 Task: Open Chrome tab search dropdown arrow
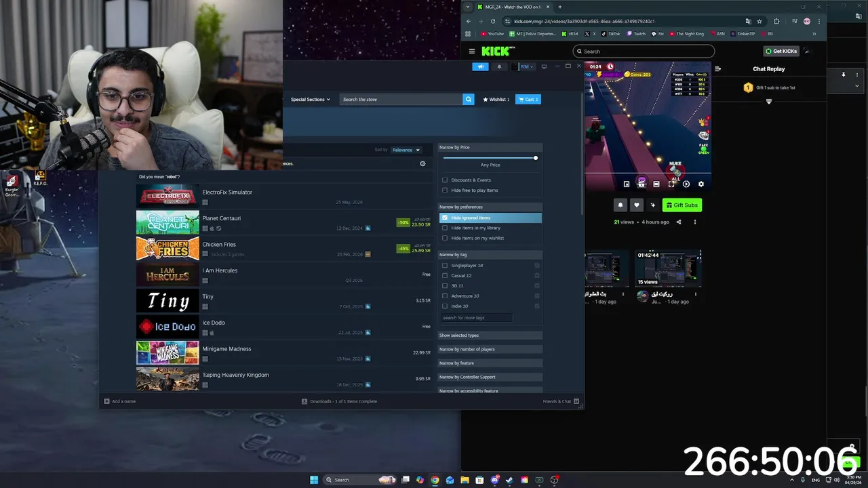coord(469,7)
